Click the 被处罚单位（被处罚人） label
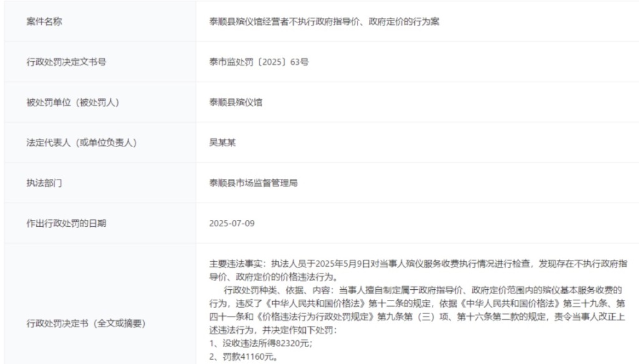 point(72,102)
